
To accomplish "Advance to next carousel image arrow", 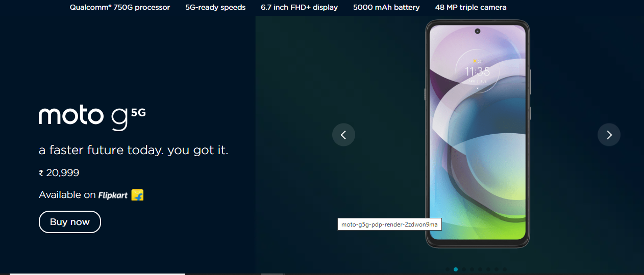I will (x=609, y=135).
